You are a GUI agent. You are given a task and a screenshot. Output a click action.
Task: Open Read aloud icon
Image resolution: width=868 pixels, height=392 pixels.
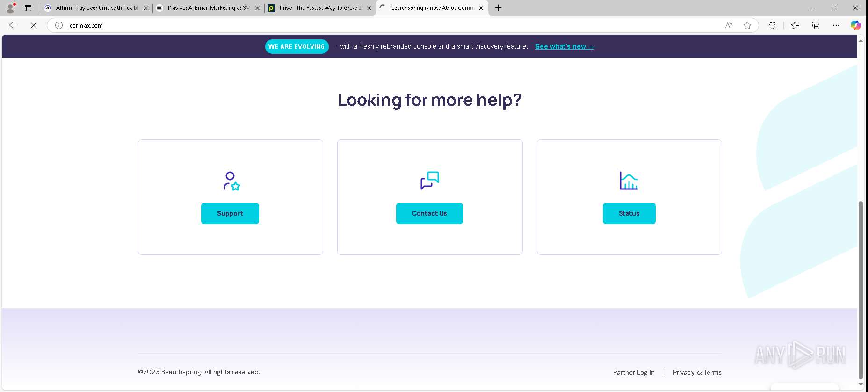(729, 25)
